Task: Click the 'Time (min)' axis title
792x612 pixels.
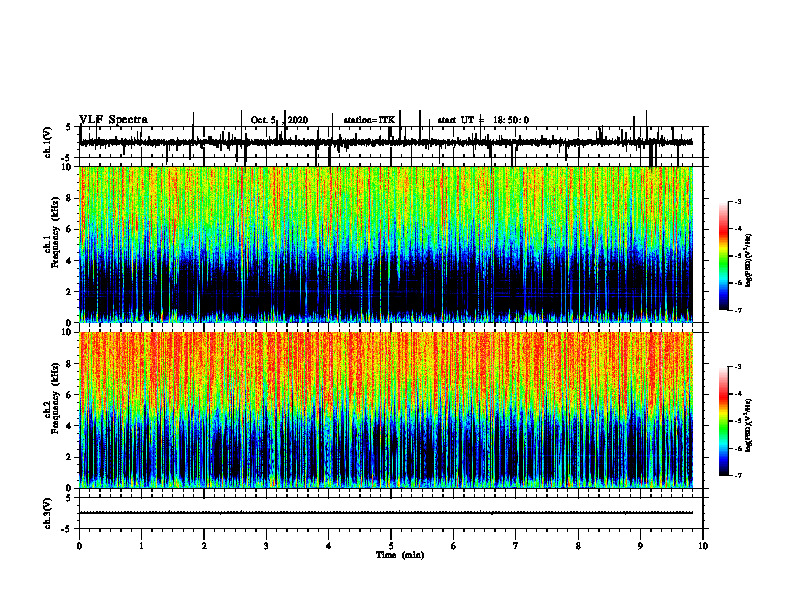Action: coord(400,555)
